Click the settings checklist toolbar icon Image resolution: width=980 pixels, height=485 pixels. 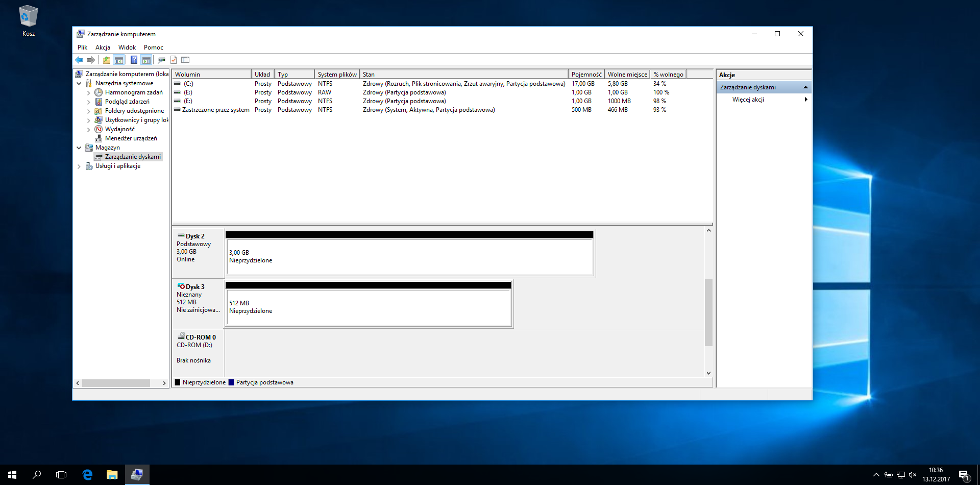185,60
